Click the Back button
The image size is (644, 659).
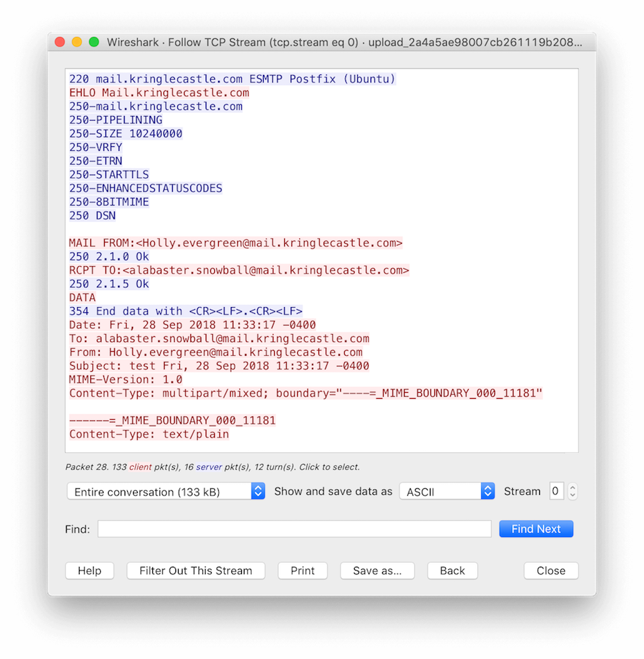click(x=452, y=571)
